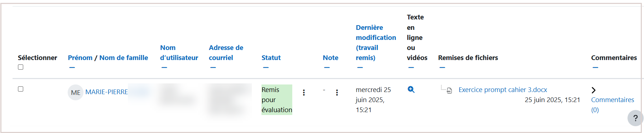Screen dimensions: 644x133
Task: Expand the Commentaires chevron arrow
Action: [593, 90]
